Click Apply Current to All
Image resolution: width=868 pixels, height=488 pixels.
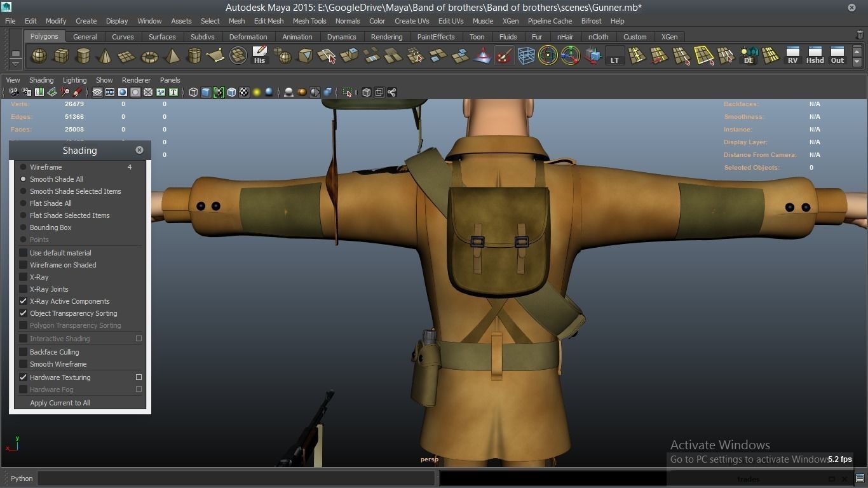pos(60,403)
